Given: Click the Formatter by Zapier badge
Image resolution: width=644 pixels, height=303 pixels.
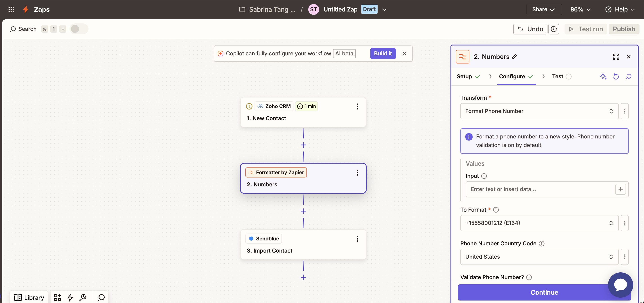Looking at the screenshot, I should pos(276,172).
